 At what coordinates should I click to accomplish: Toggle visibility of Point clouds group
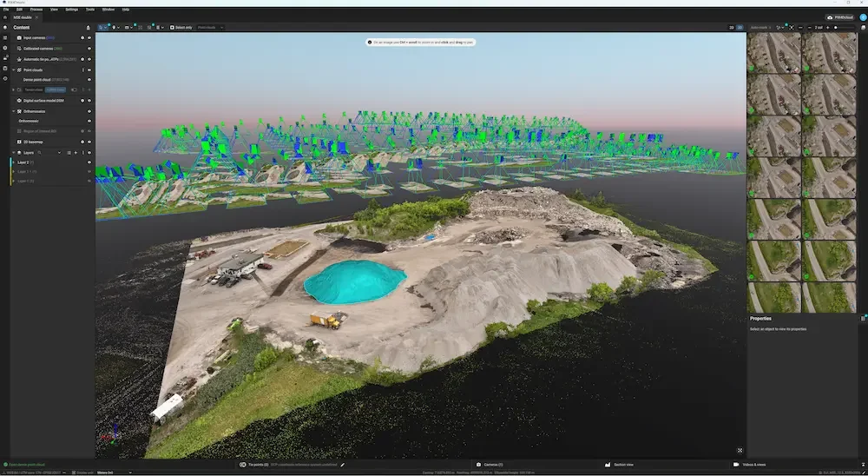point(89,69)
